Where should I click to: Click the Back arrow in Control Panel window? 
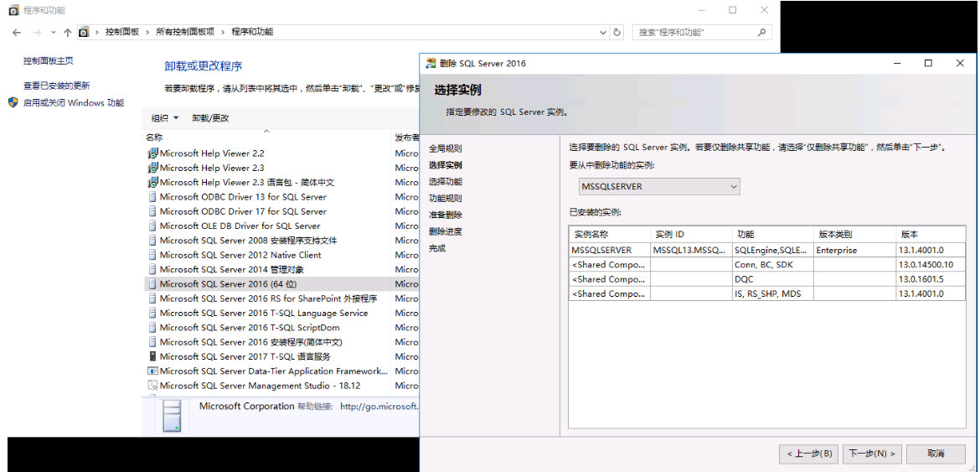click(17, 32)
